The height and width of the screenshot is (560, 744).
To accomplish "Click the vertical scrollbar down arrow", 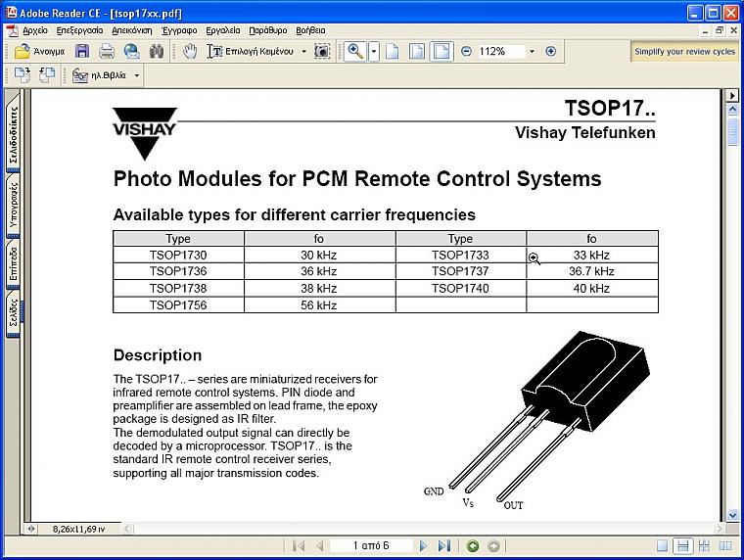I will point(732,514).
